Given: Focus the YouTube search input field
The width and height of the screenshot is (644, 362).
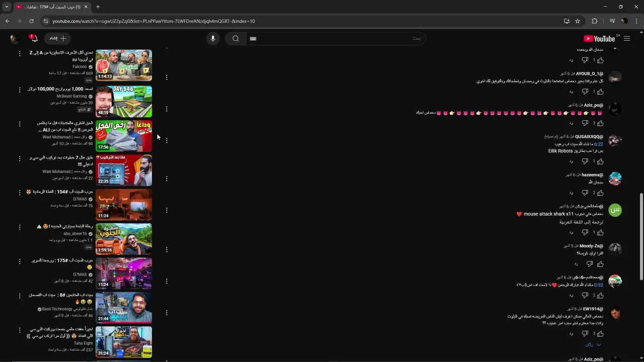Looking at the screenshot, I should coord(336,39).
